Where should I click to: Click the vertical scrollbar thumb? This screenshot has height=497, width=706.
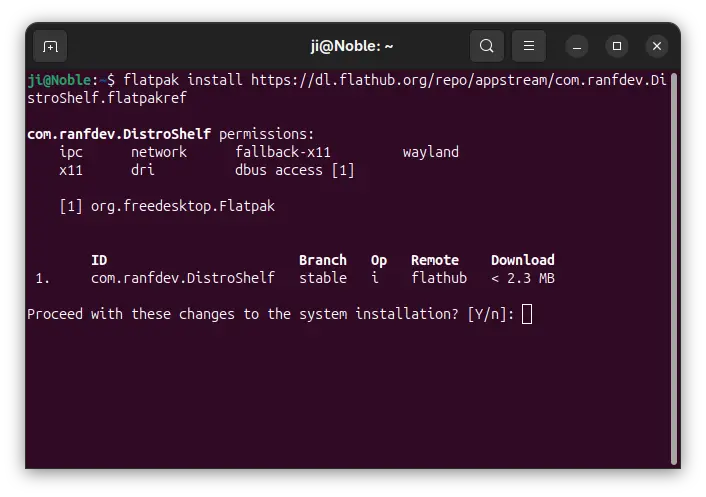pos(674,269)
